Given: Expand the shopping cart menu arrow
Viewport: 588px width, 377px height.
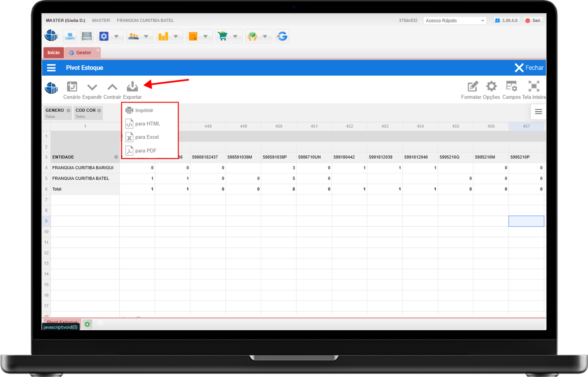Looking at the screenshot, I should point(235,36).
